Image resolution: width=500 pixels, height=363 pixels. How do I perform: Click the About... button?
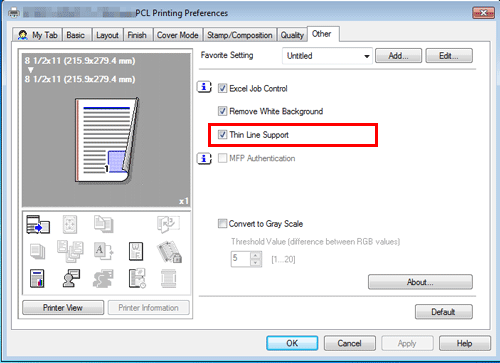pyautogui.click(x=420, y=282)
